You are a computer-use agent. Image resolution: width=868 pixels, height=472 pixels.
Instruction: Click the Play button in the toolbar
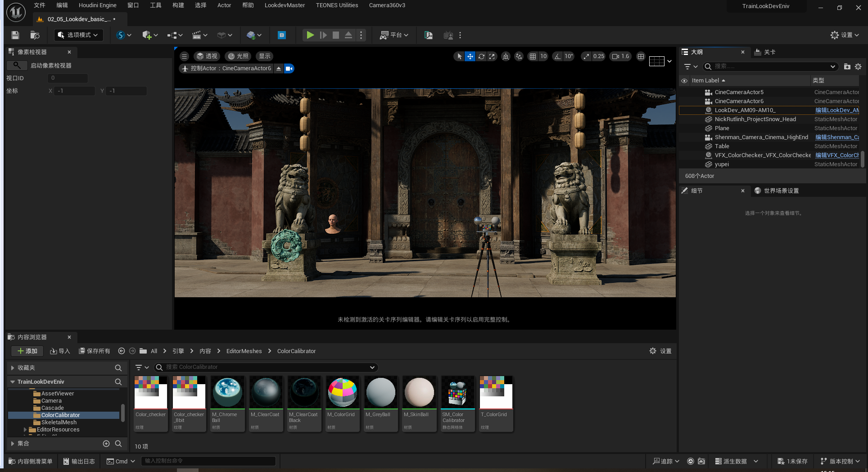pyautogui.click(x=310, y=35)
